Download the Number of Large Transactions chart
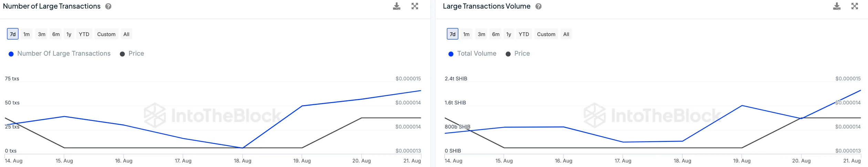 [396, 6]
